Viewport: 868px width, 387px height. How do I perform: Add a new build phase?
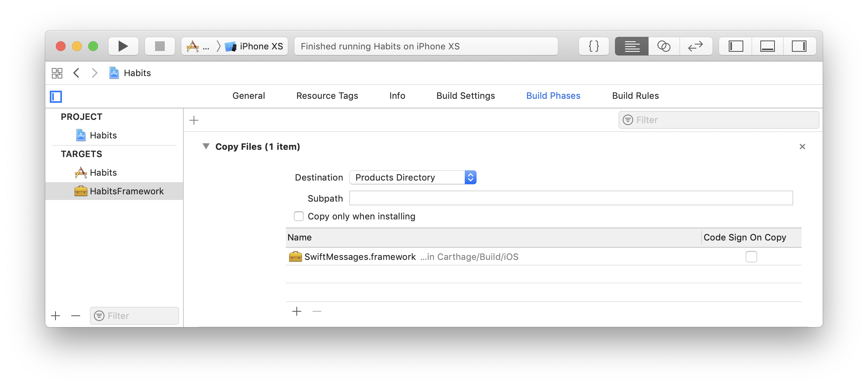click(x=194, y=120)
